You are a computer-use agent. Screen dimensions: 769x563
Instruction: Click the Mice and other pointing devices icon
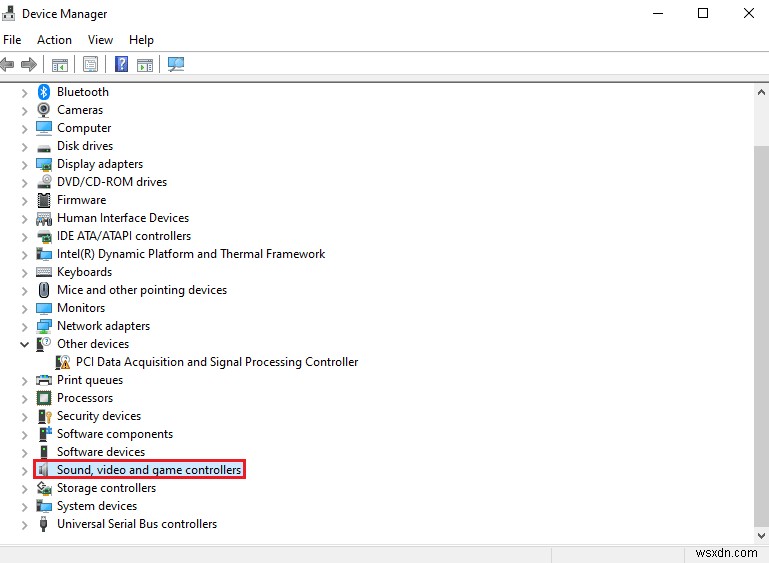point(44,290)
